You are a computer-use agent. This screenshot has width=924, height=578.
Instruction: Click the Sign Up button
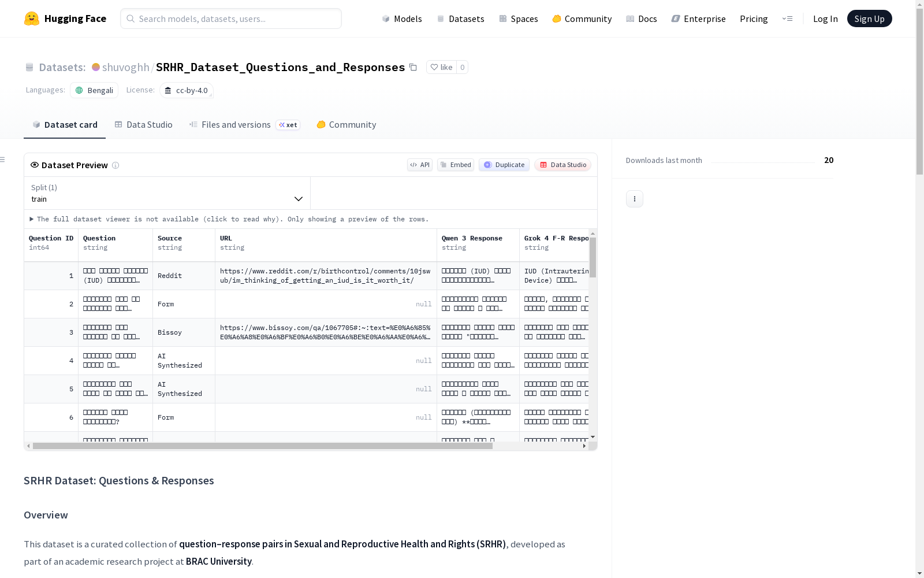coord(870,18)
